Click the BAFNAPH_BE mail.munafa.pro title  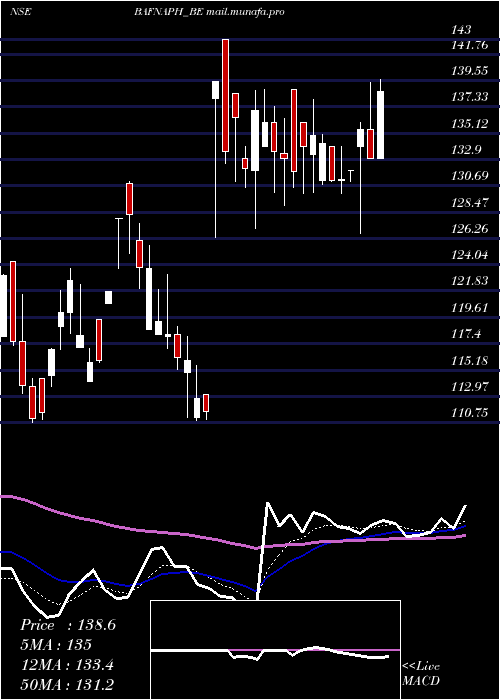click(x=209, y=12)
